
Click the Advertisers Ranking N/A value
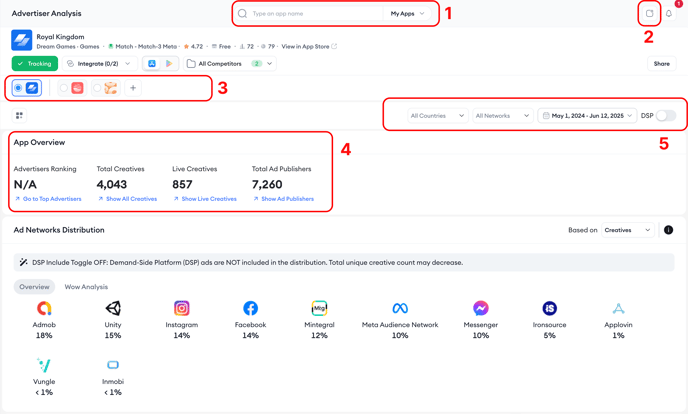[25, 185]
